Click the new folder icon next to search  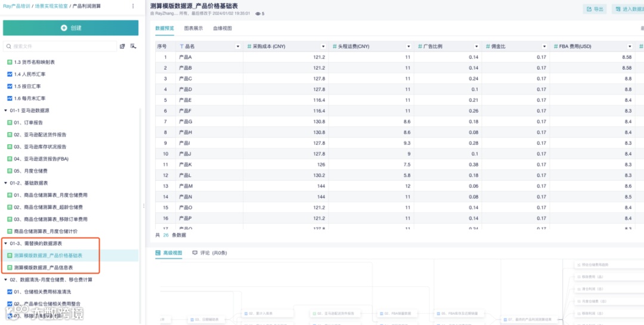point(122,47)
